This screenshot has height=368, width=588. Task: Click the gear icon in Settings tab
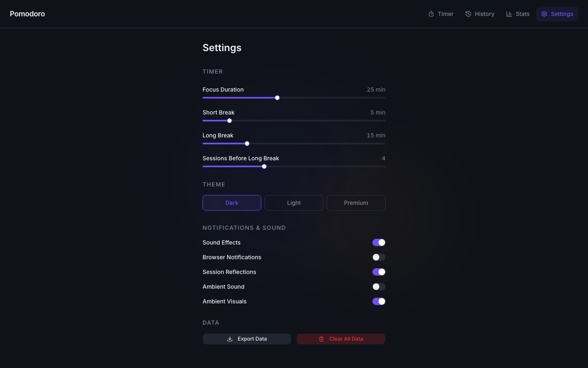[544, 14]
